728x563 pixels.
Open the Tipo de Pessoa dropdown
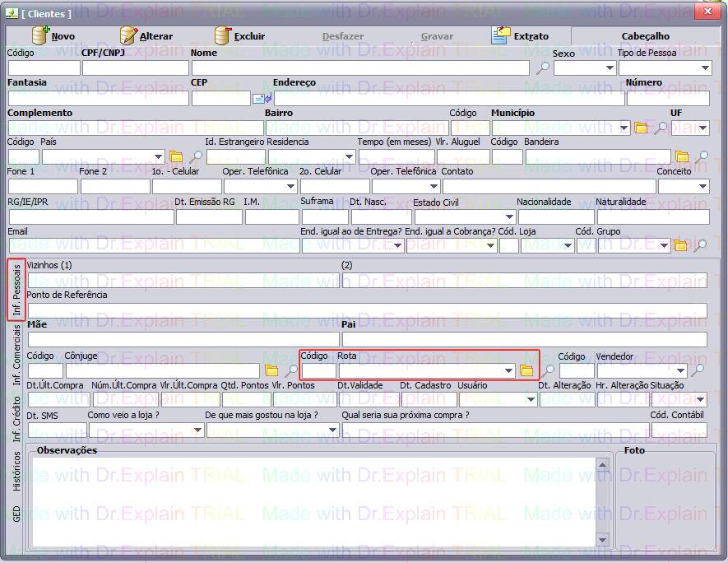[705, 68]
